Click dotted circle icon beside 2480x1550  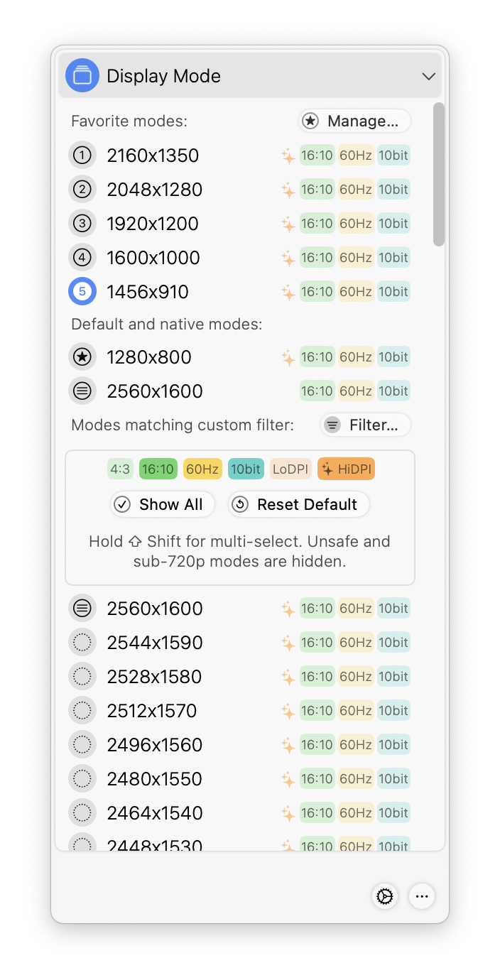click(82, 779)
